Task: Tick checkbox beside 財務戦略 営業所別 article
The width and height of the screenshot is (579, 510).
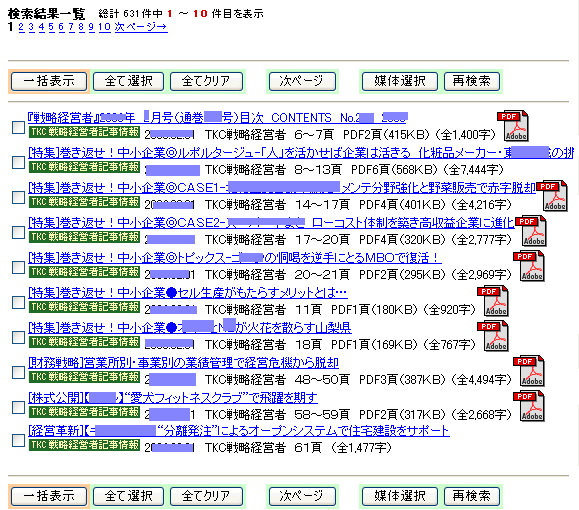Action: [18, 372]
